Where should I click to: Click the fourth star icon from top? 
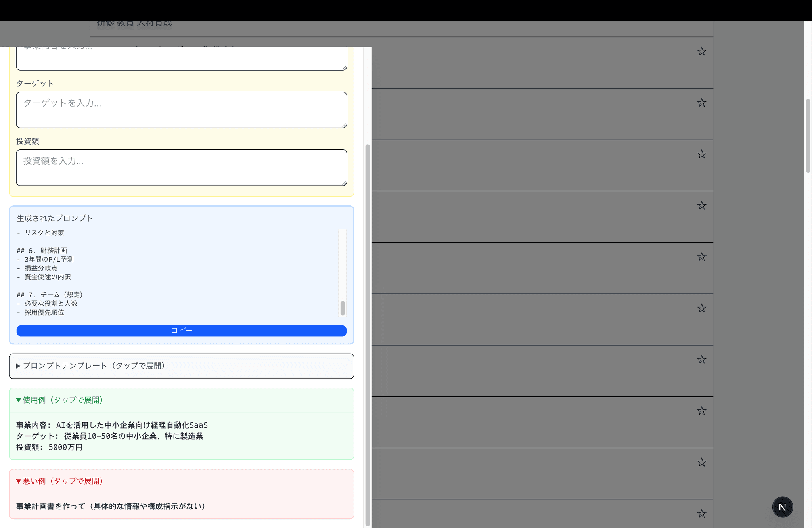click(x=701, y=206)
